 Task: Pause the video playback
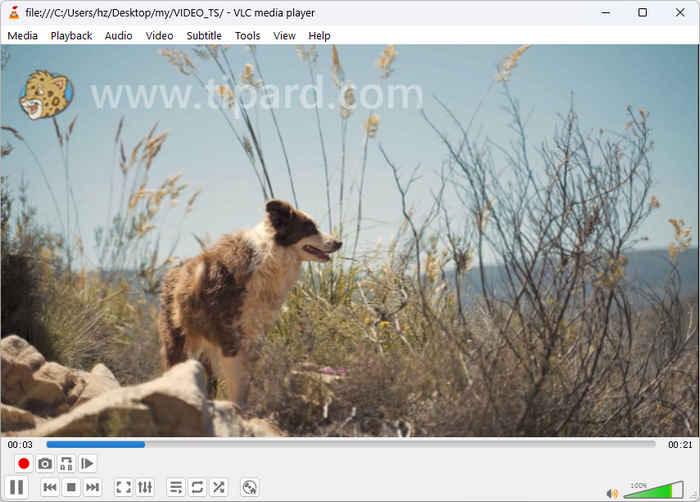coord(17,487)
